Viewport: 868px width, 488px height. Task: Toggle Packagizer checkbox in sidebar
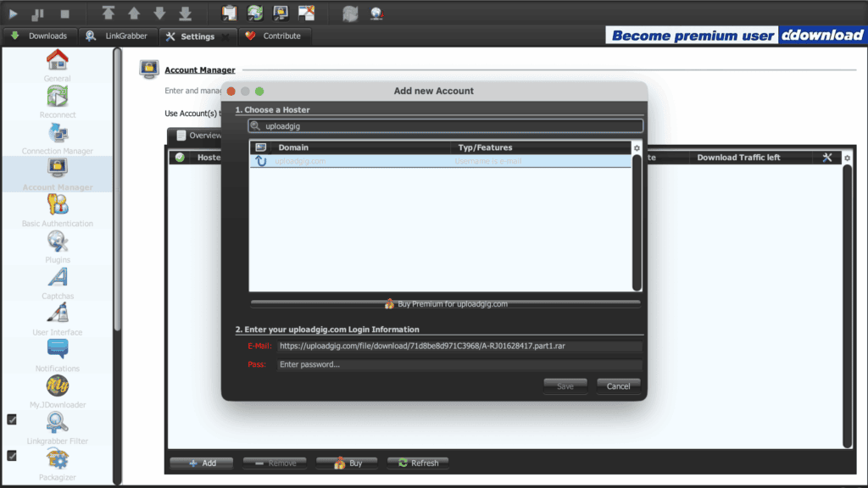point(12,456)
